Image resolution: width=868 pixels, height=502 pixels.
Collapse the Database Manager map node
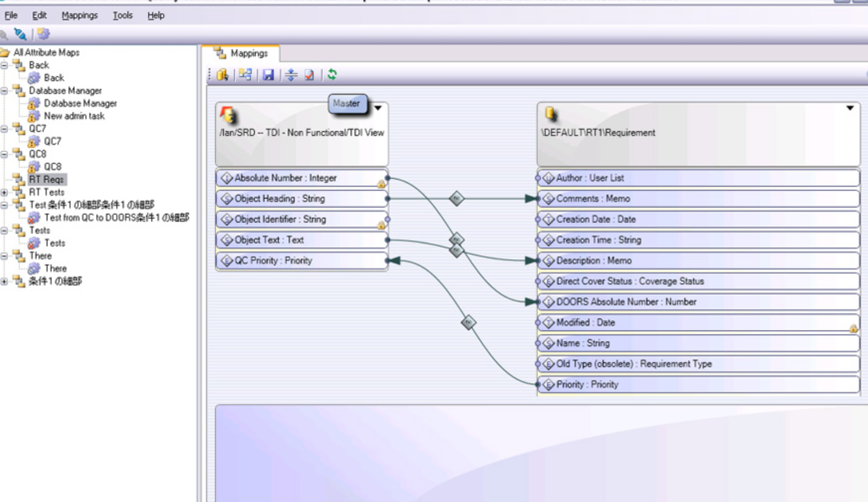click(4, 91)
